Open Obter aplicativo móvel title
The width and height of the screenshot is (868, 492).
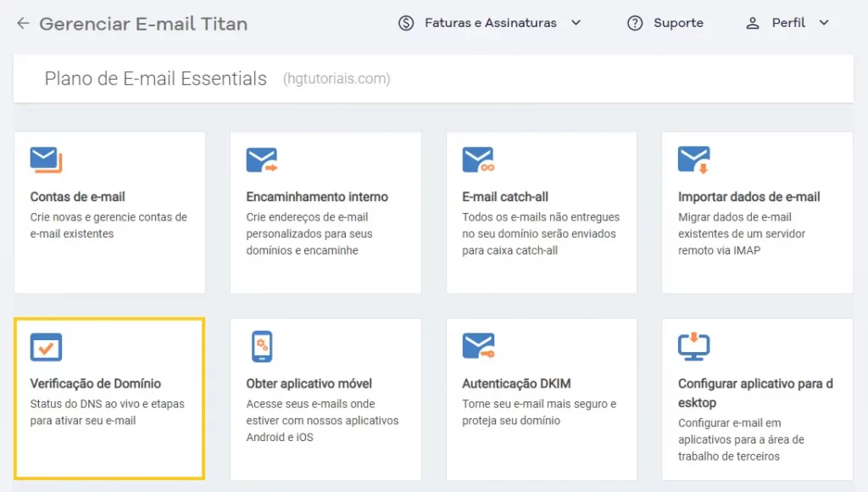click(309, 383)
